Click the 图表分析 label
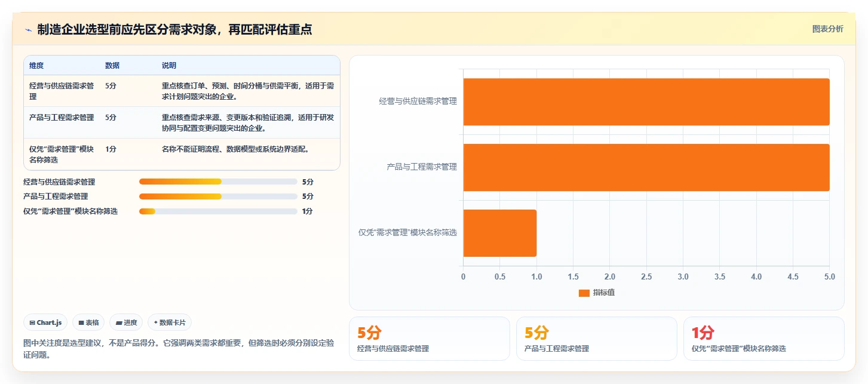 (827, 29)
